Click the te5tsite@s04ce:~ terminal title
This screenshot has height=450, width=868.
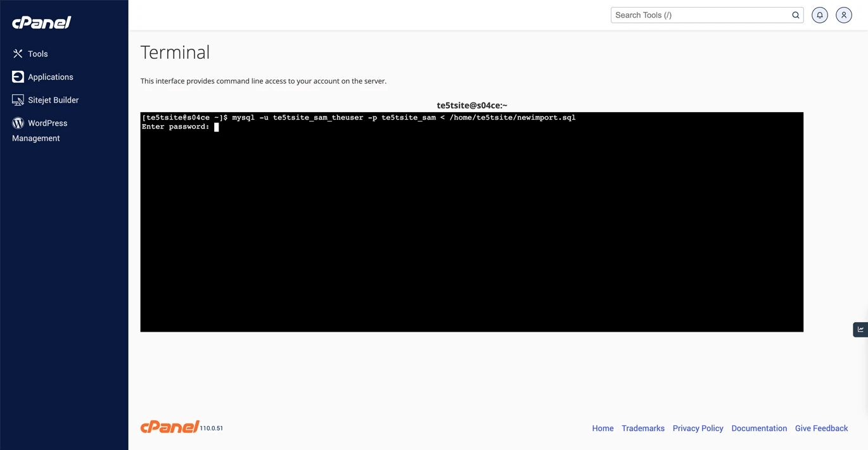coord(472,105)
